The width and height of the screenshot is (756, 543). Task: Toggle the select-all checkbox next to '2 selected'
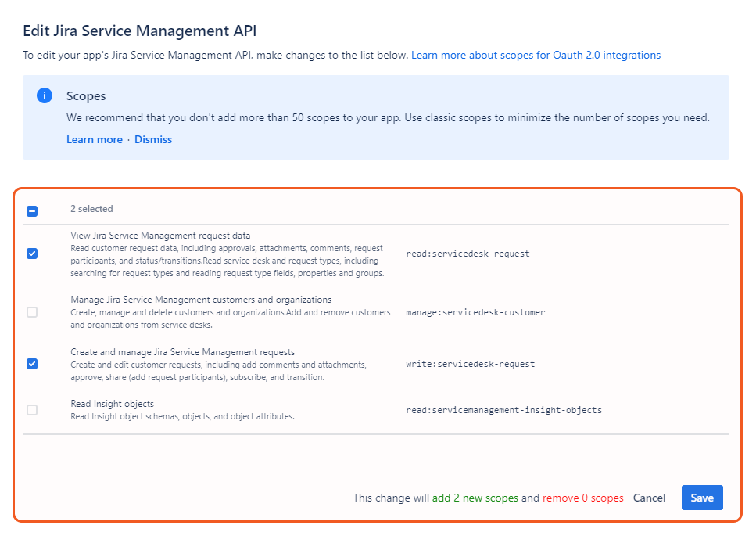point(32,211)
